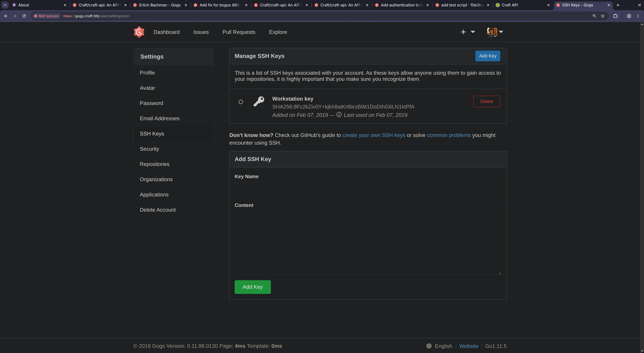Go back with the browser back arrow
644x353 pixels.
tap(6, 16)
